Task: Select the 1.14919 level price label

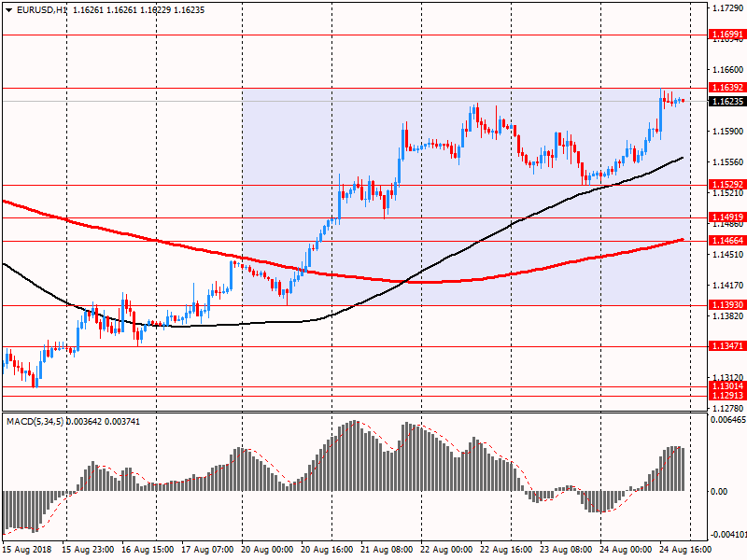Action: 727,217
